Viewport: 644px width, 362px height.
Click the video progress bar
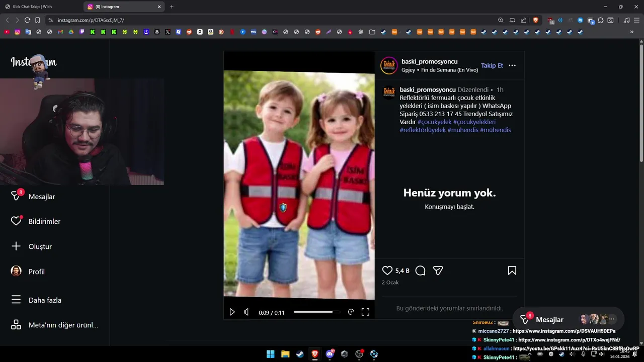point(317,312)
